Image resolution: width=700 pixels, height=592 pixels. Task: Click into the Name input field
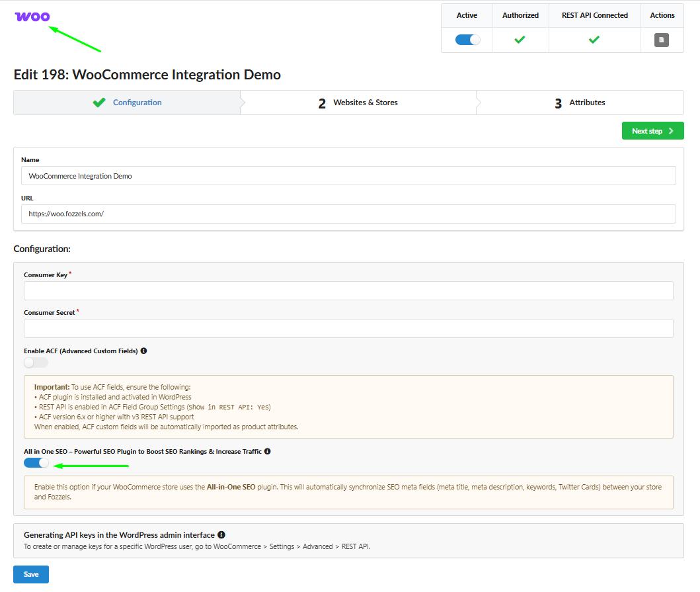(x=348, y=176)
